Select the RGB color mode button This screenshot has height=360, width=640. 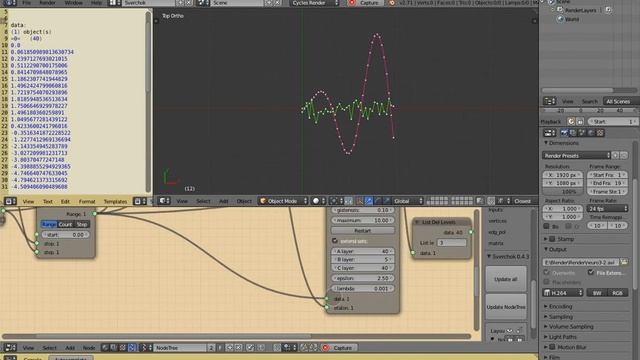pyautogui.click(x=618, y=293)
